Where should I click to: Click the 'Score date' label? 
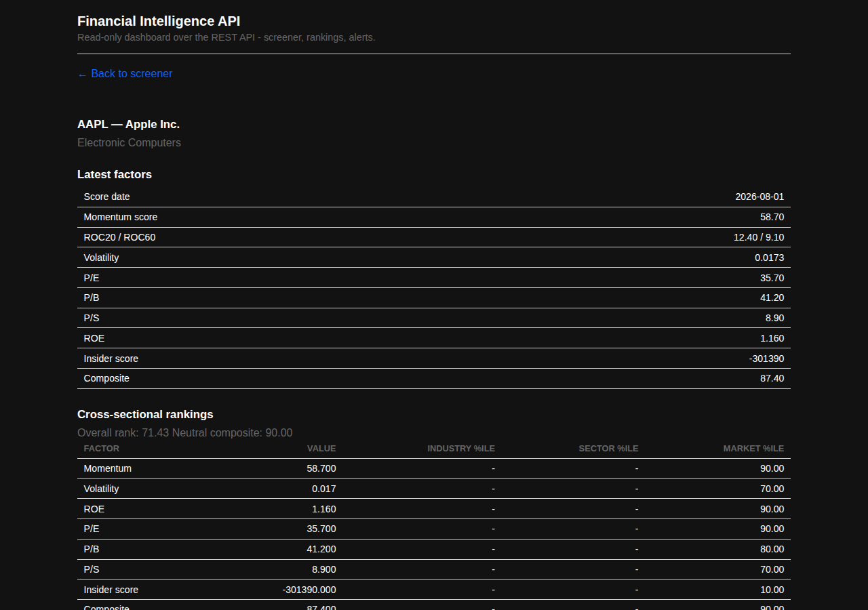point(107,197)
